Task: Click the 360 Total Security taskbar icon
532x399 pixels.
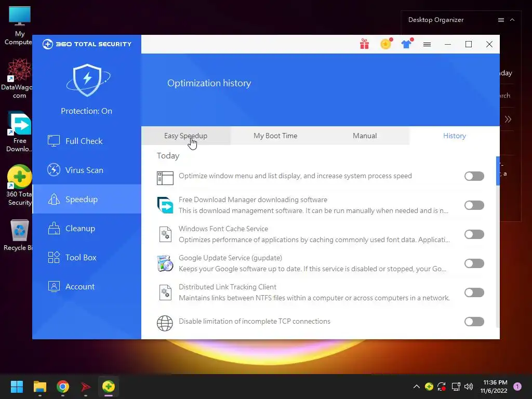Action: (108, 387)
